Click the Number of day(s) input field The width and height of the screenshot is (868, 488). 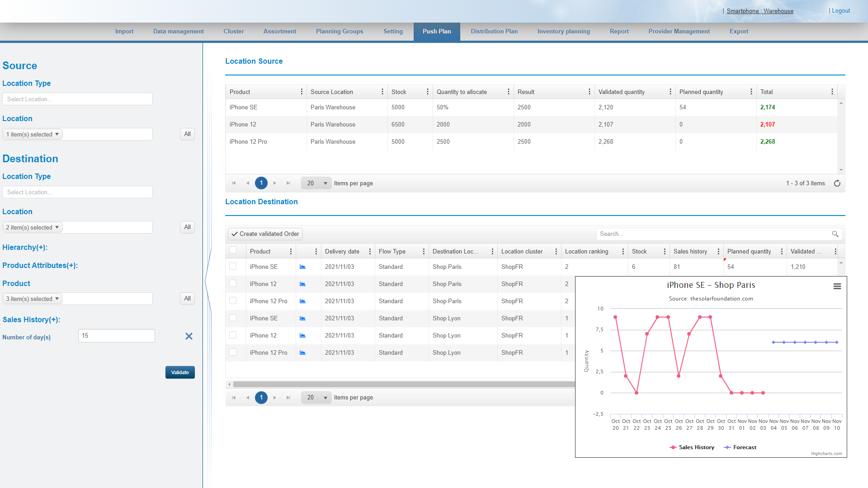[x=116, y=336]
